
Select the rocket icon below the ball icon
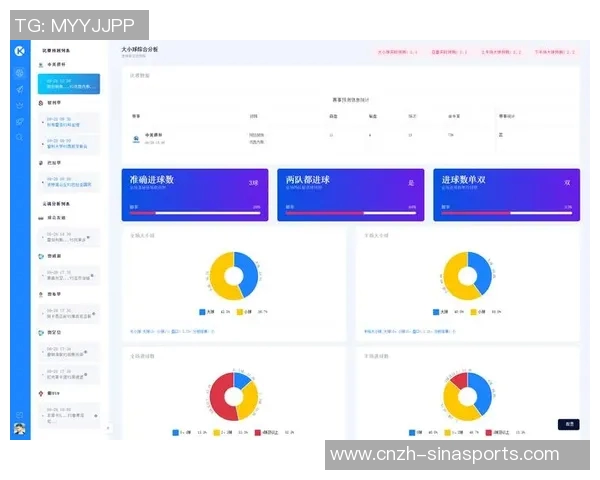coord(20,90)
